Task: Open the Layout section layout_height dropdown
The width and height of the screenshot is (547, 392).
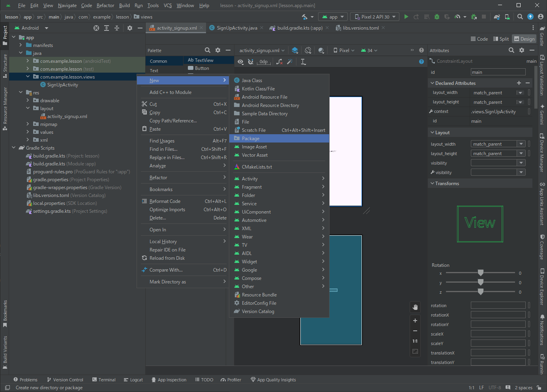Action: click(x=521, y=154)
